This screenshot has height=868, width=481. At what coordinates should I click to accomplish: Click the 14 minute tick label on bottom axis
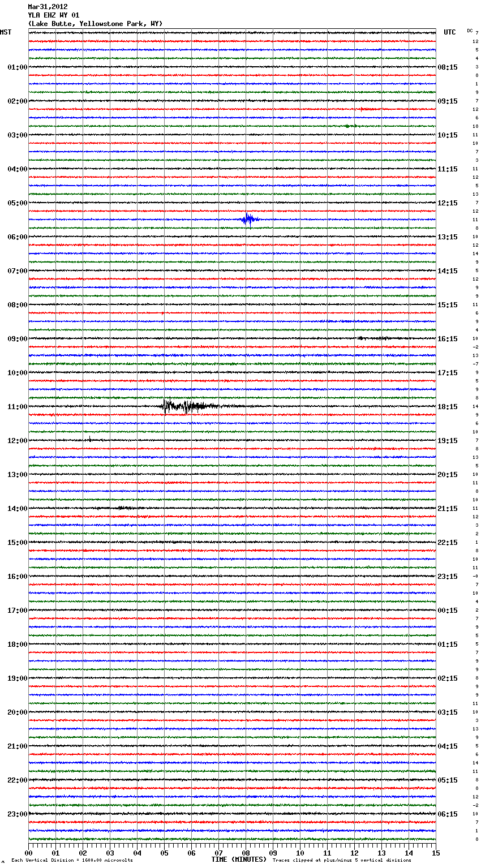tap(409, 853)
